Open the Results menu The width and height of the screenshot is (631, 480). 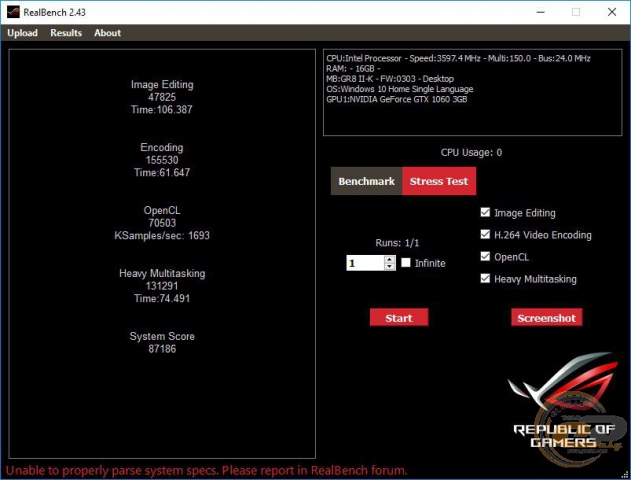tap(66, 33)
